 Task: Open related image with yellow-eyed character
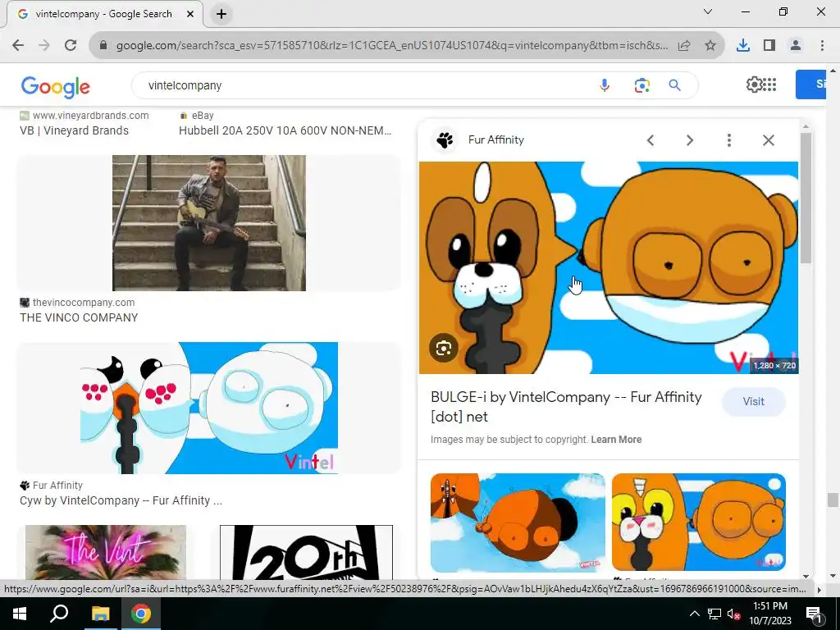click(x=699, y=523)
